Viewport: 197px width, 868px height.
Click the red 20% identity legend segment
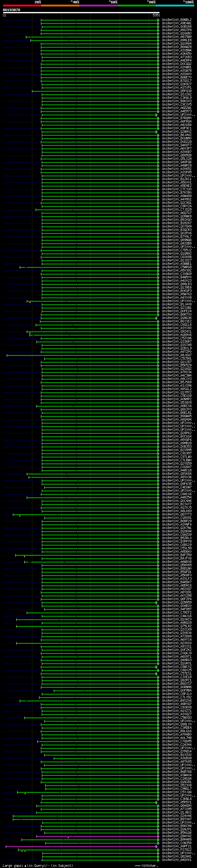pos(22,6)
